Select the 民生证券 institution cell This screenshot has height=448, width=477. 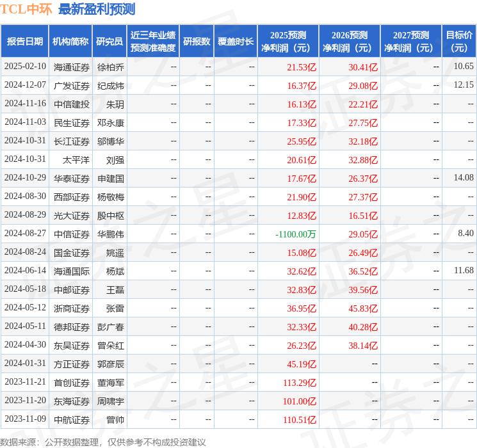coord(72,123)
